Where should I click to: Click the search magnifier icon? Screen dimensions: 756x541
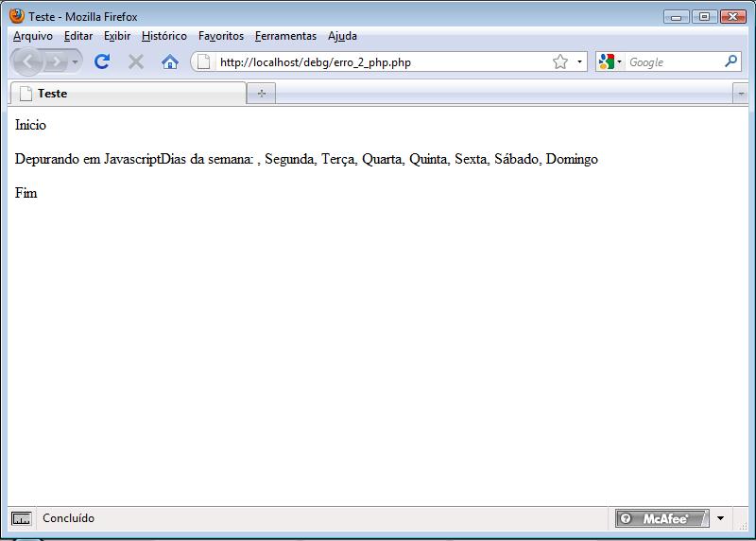(730, 61)
